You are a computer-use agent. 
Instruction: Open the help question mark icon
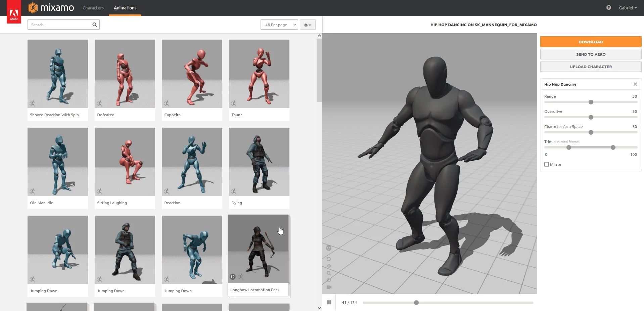(x=608, y=8)
